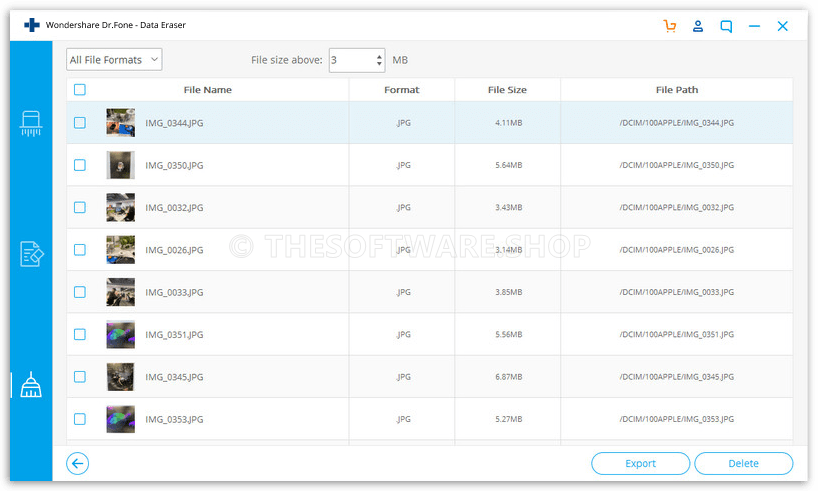Click the path /DCIM/100APPLE/IMG_0351.JPG

677,334
